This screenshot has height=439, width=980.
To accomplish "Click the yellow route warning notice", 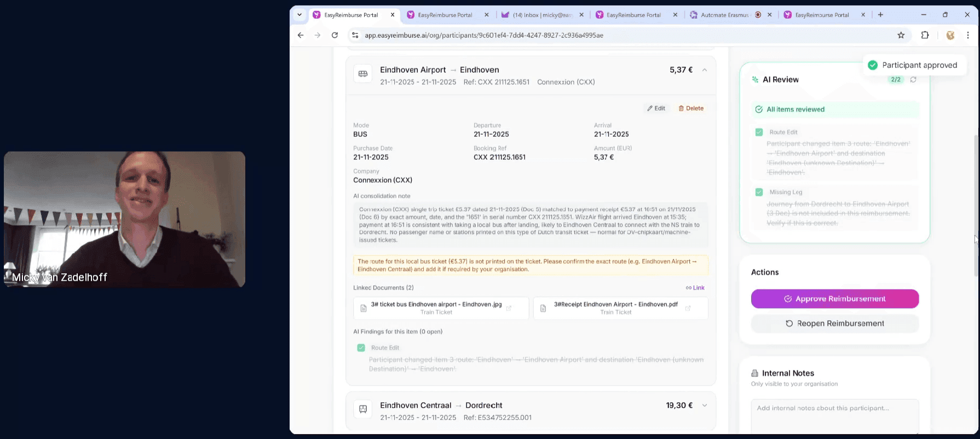I will 531,265.
